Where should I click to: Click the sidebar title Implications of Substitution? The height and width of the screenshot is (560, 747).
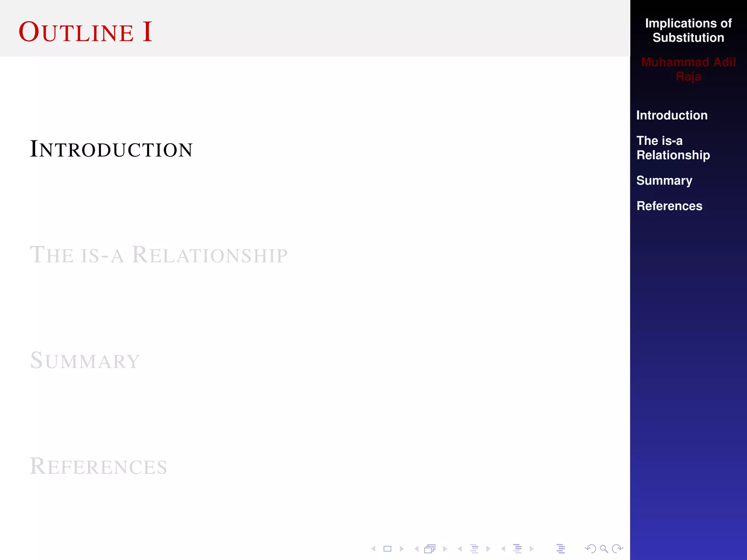(688, 30)
